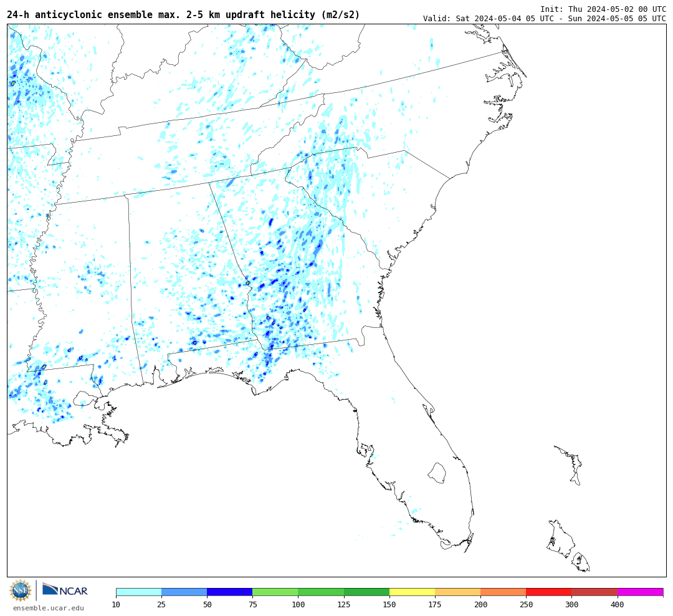This screenshot has height=616, width=673.
Task: Click the colorbar label 400
Action: click(x=617, y=604)
